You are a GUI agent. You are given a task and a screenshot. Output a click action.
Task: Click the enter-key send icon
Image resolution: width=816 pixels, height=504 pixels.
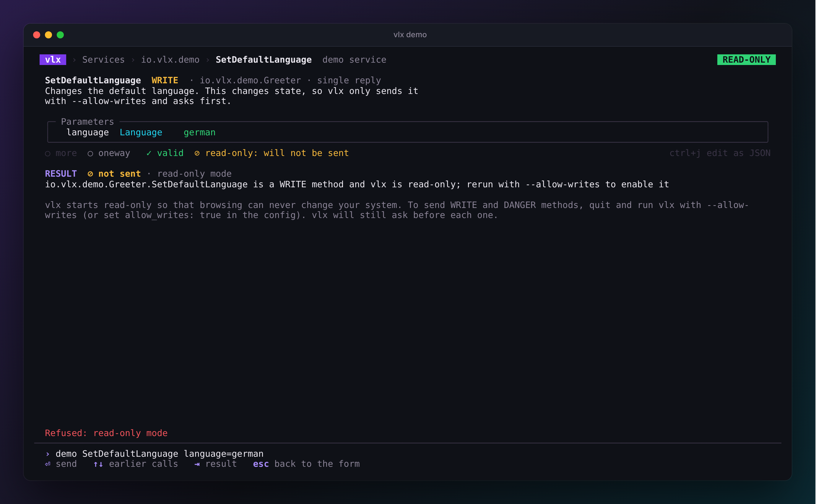48,464
